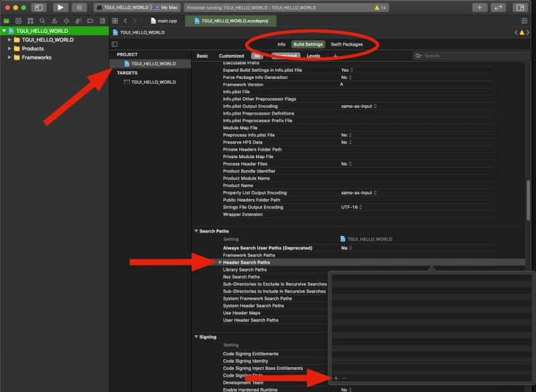Open the Expand Build Settings Yes dropdown

coord(347,70)
